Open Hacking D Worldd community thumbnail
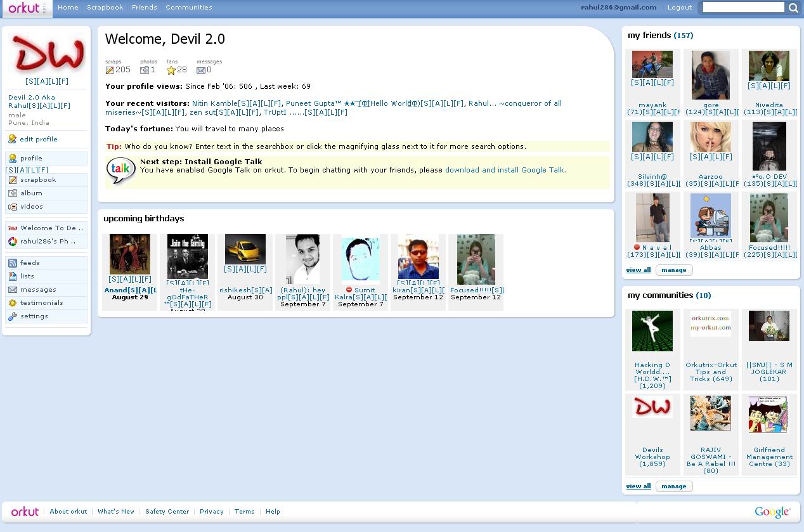Screen dimensions: 804x532 [x=652, y=331]
